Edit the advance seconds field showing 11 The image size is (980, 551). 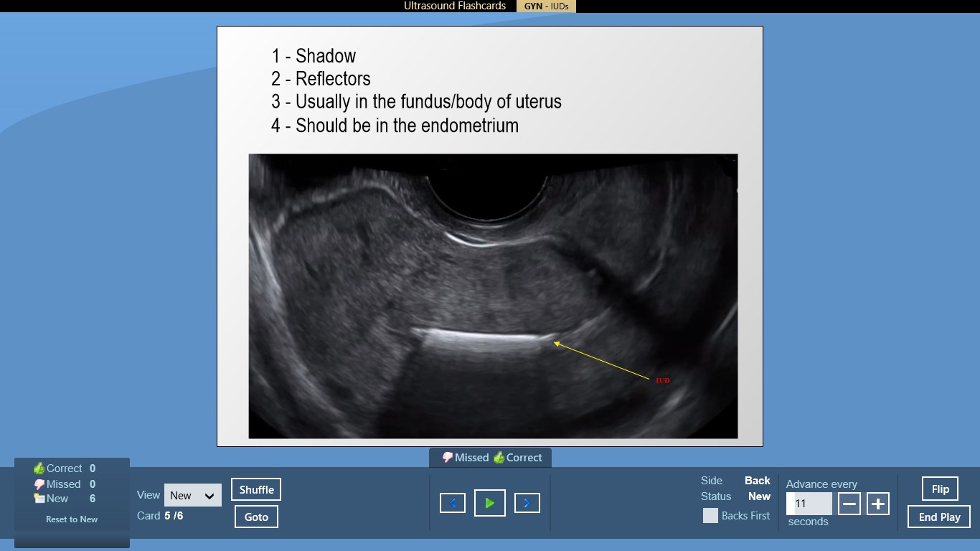coord(809,504)
